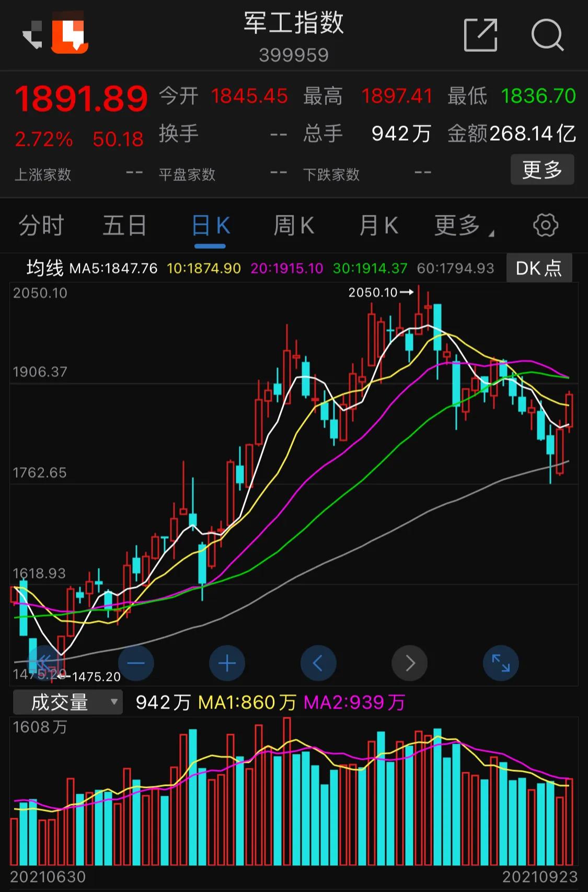Tap the green 30:1914.37 MA value

coord(370,269)
